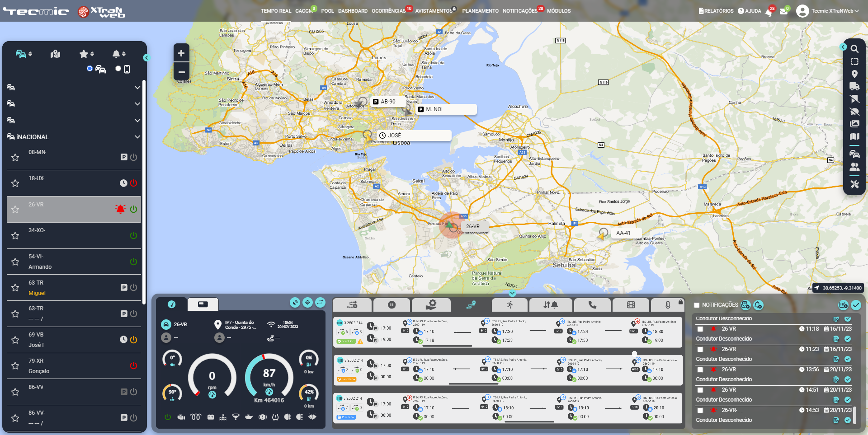868x435 pixels.
Task: Expand the first vehicle group chevron
Action: [x=137, y=88]
